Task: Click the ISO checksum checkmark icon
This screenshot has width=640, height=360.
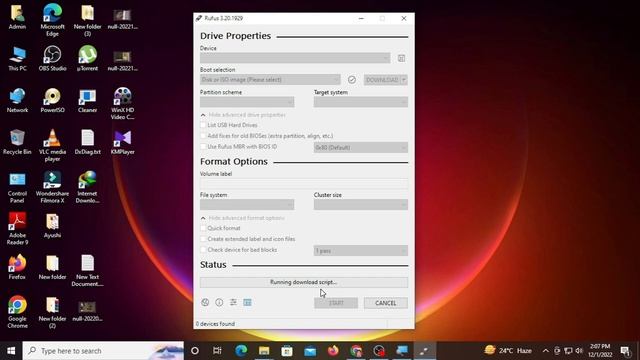Action: click(351, 80)
